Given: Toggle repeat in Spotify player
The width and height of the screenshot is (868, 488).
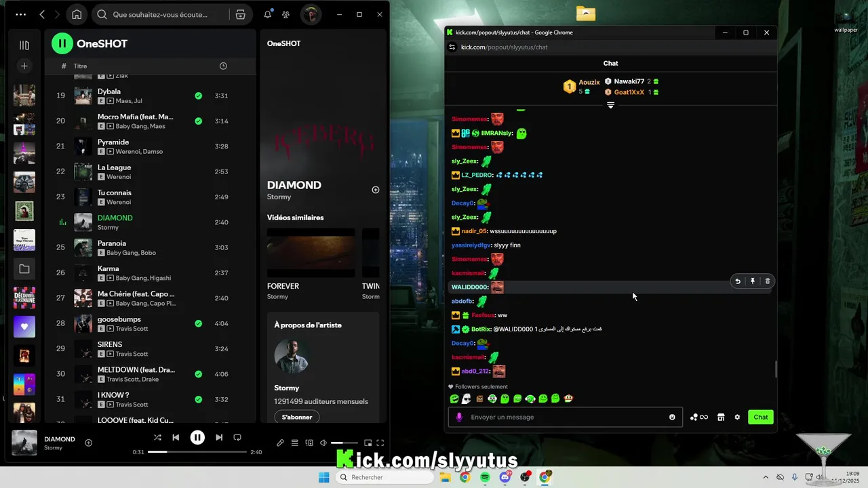Looking at the screenshot, I should pyautogui.click(x=237, y=437).
